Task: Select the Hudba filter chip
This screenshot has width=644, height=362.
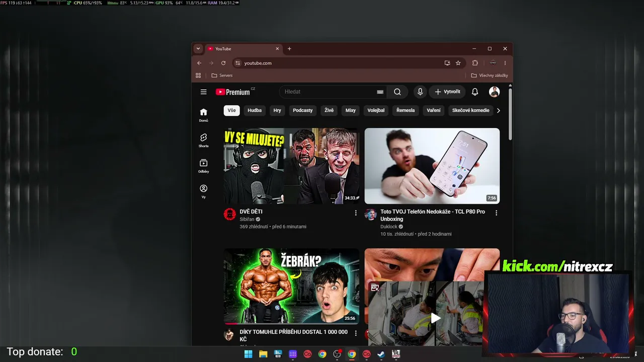Action: click(x=255, y=111)
